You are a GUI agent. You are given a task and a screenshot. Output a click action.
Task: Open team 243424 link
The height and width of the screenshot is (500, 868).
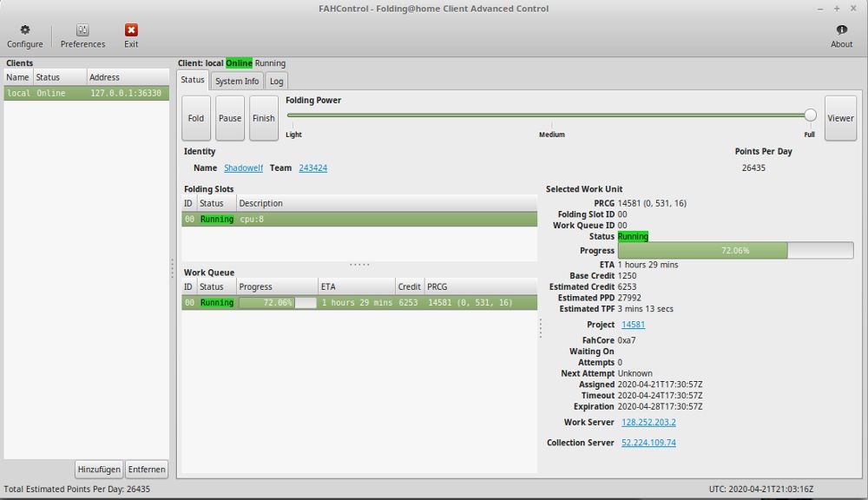[x=312, y=168]
